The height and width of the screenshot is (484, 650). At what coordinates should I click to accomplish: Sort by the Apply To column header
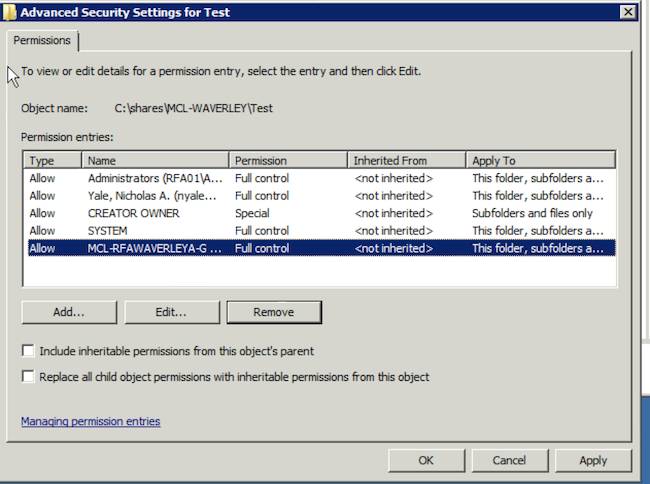click(x=541, y=160)
